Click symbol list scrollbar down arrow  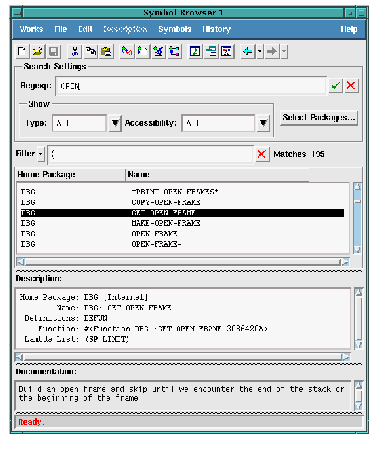[x=357, y=250]
